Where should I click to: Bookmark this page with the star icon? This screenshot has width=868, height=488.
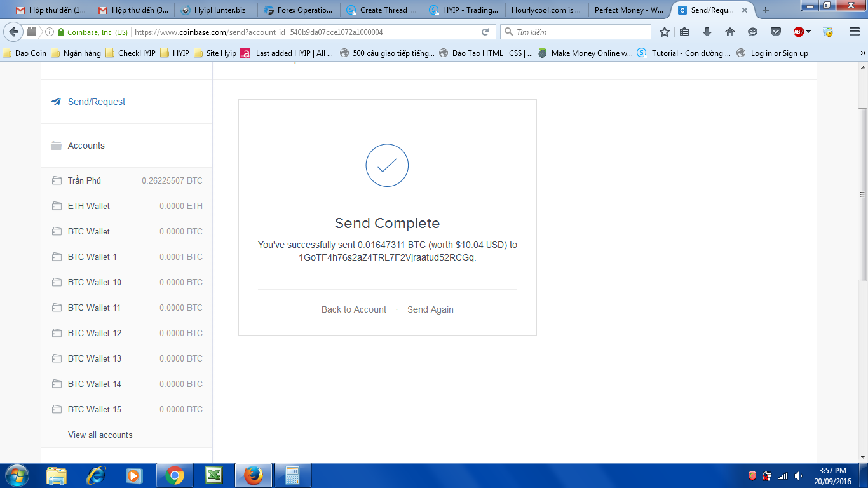[x=665, y=32]
